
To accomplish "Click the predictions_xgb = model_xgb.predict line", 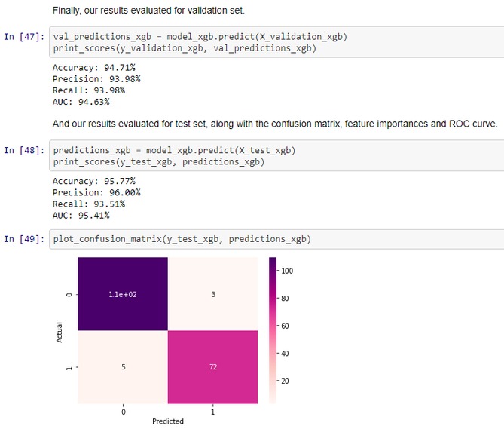I will pos(174,150).
